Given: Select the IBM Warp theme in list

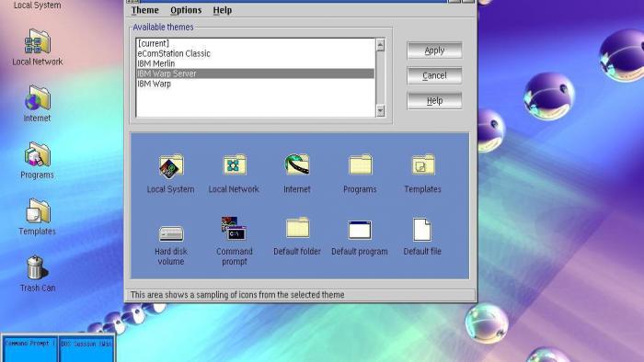Looking at the screenshot, I should (256, 84).
